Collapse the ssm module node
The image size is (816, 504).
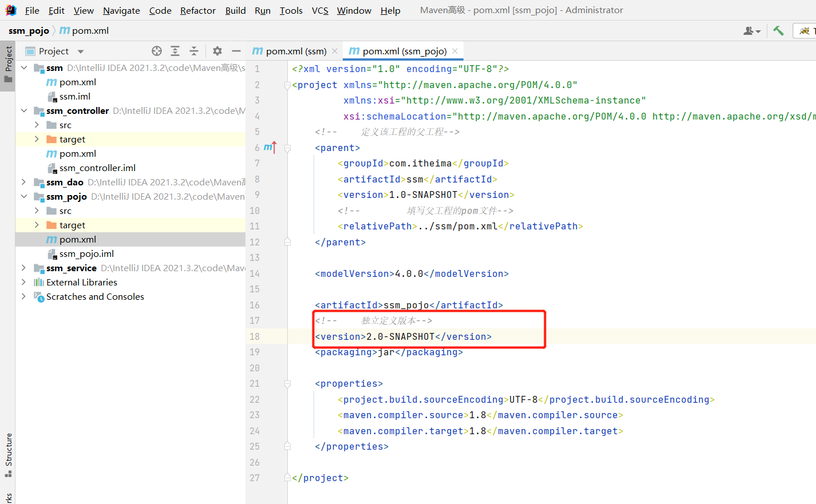point(23,68)
